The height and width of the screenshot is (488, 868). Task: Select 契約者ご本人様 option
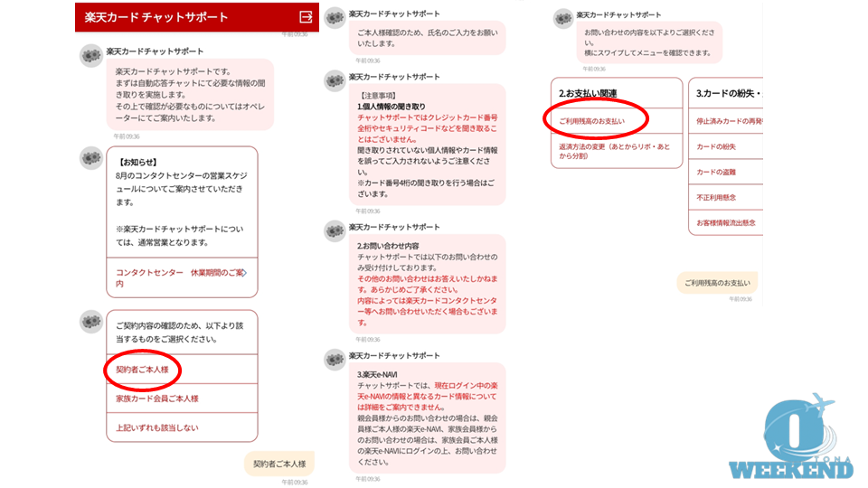[182, 370]
